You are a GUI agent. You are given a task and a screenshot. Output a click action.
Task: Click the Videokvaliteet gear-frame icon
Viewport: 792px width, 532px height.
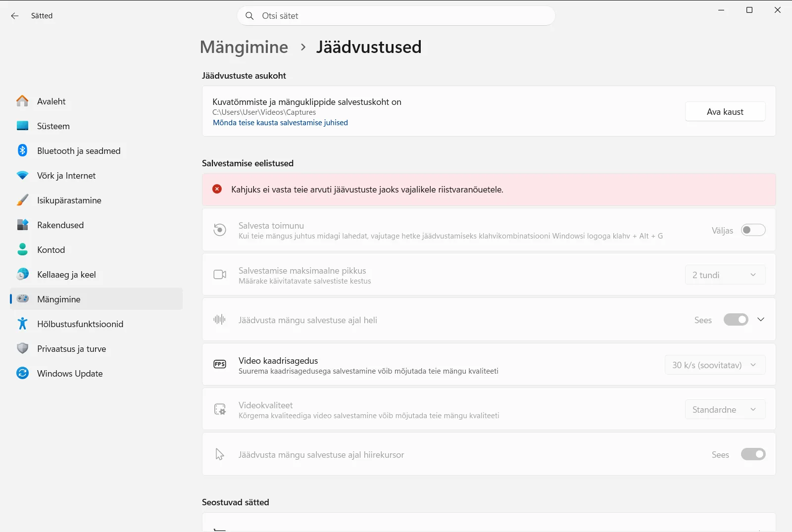pyautogui.click(x=220, y=409)
